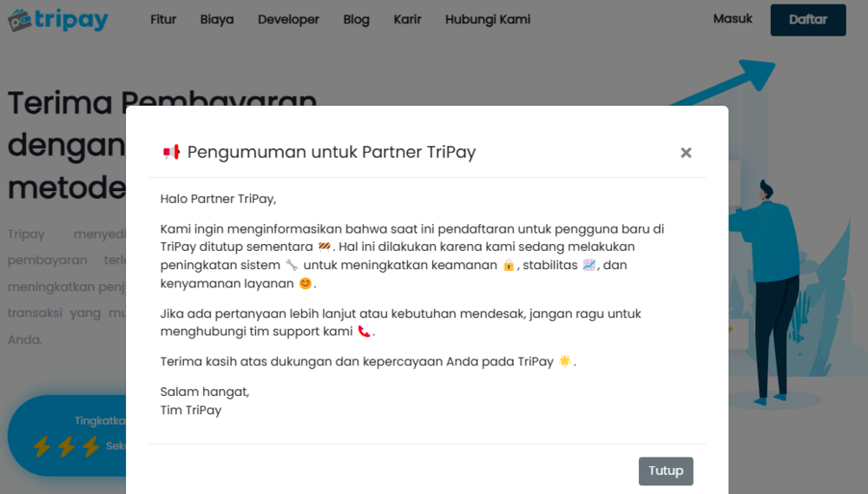Select Hubungi Kami in navigation
The height and width of the screenshot is (494, 868).
pyautogui.click(x=488, y=19)
